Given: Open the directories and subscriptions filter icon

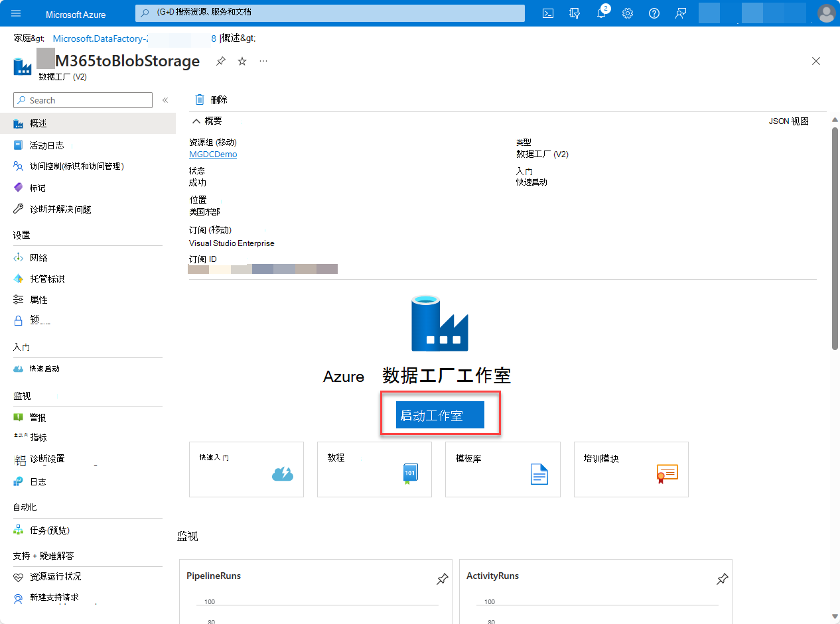Looking at the screenshot, I should [x=575, y=13].
